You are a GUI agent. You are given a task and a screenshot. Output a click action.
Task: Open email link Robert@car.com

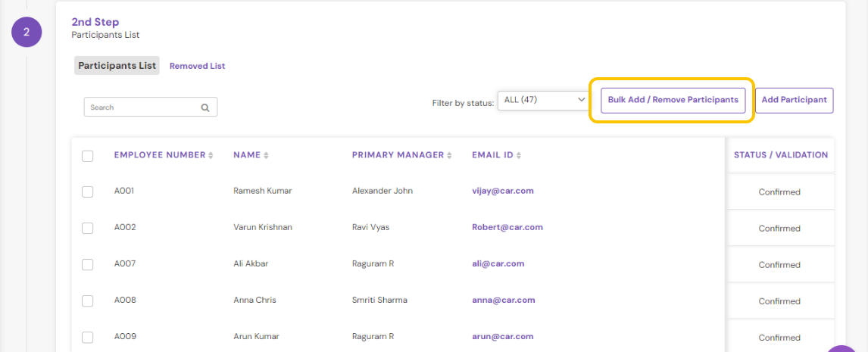[507, 227]
